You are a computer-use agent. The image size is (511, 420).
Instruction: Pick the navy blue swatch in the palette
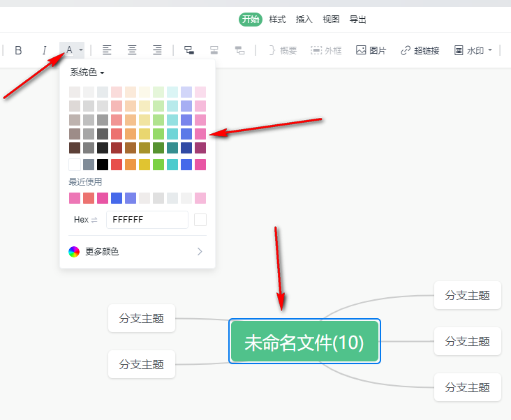click(x=186, y=148)
